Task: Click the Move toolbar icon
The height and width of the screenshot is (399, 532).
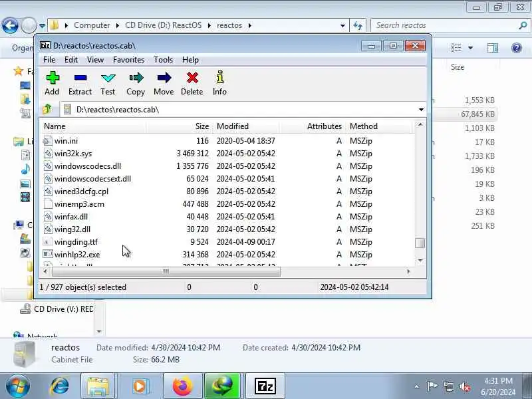Action: point(164,78)
